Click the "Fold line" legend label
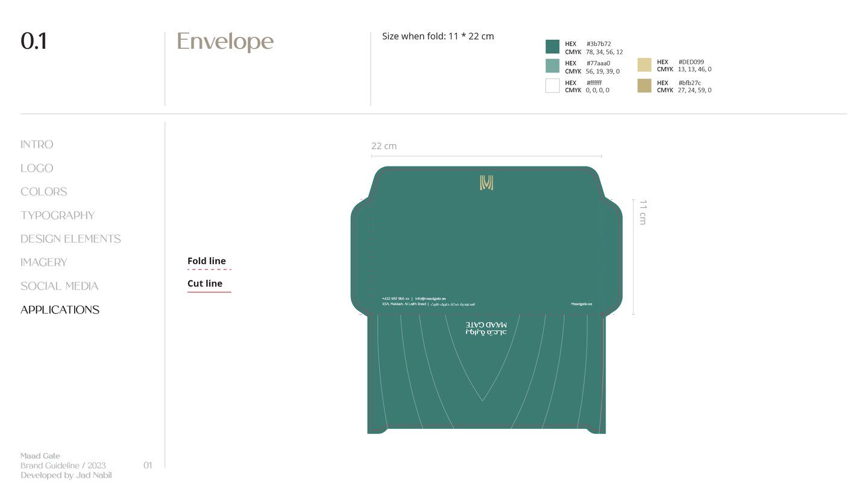The width and height of the screenshot is (868, 488). pos(207,261)
